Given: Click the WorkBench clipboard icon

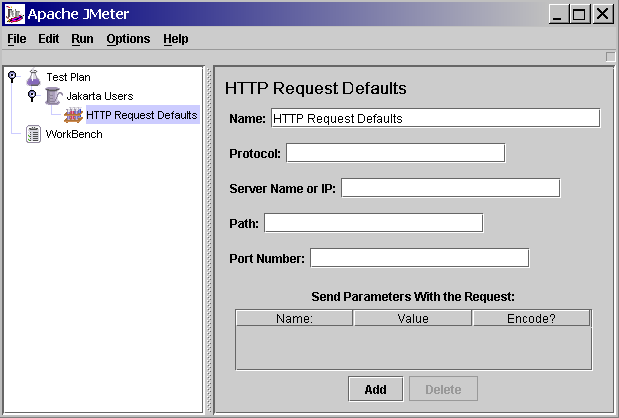Looking at the screenshot, I should pyautogui.click(x=33, y=134).
